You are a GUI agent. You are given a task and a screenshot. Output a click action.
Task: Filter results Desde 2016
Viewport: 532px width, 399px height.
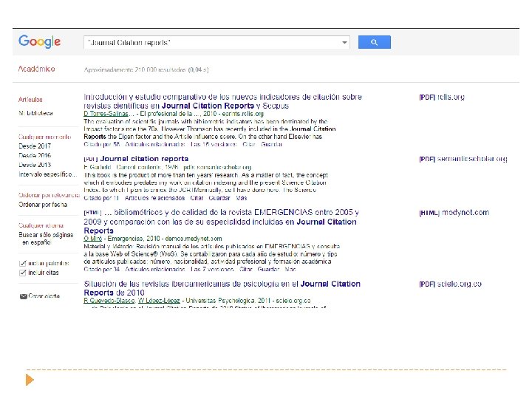[x=35, y=155]
